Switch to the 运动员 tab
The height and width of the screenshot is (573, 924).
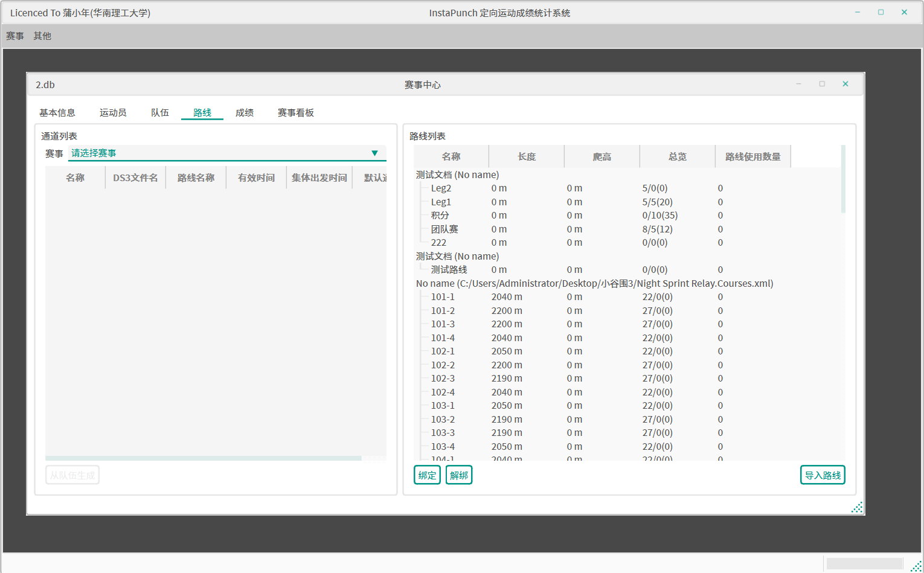point(113,113)
